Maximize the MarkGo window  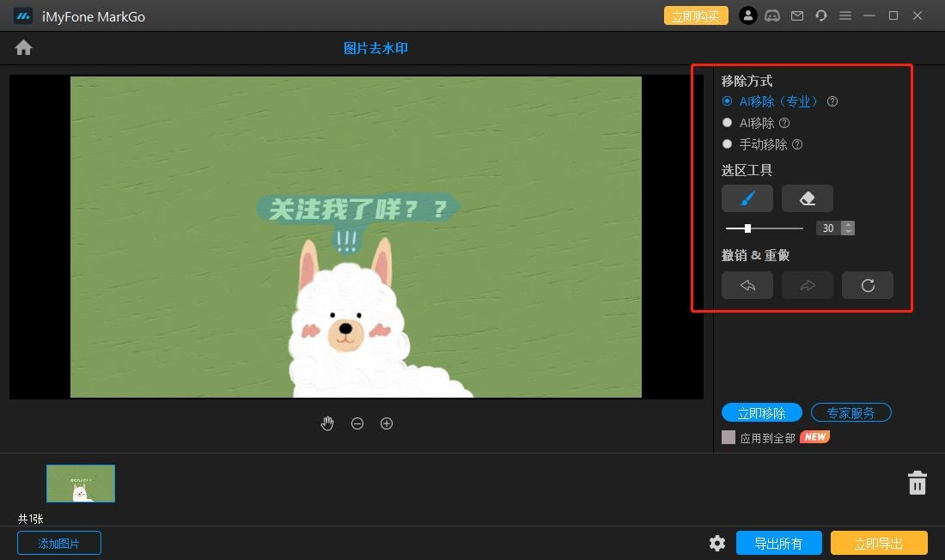coord(893,15)
